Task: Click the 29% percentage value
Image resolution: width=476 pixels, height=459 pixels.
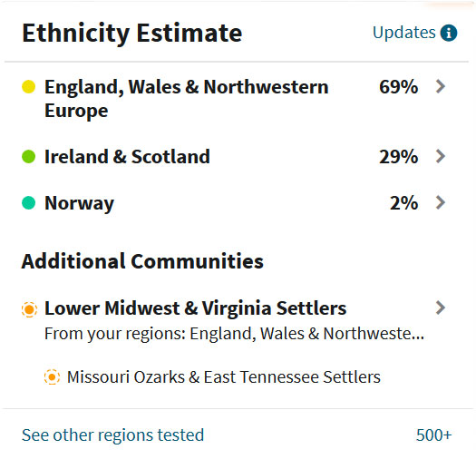Action: [399, 156]
